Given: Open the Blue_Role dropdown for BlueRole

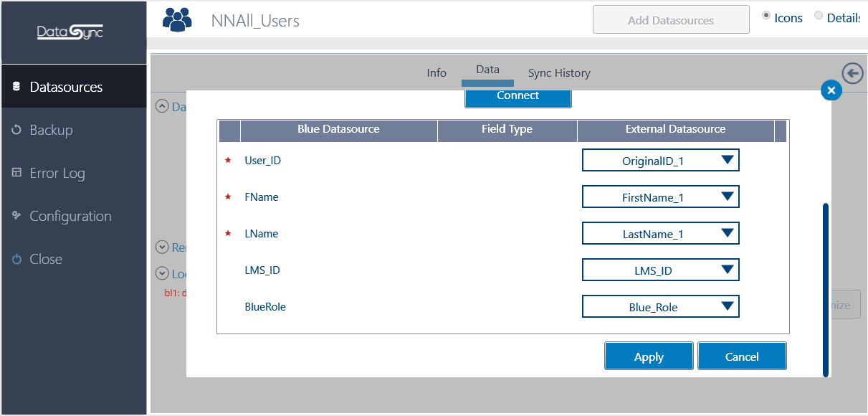Looking at the screenshot, I should click(660, 307).
